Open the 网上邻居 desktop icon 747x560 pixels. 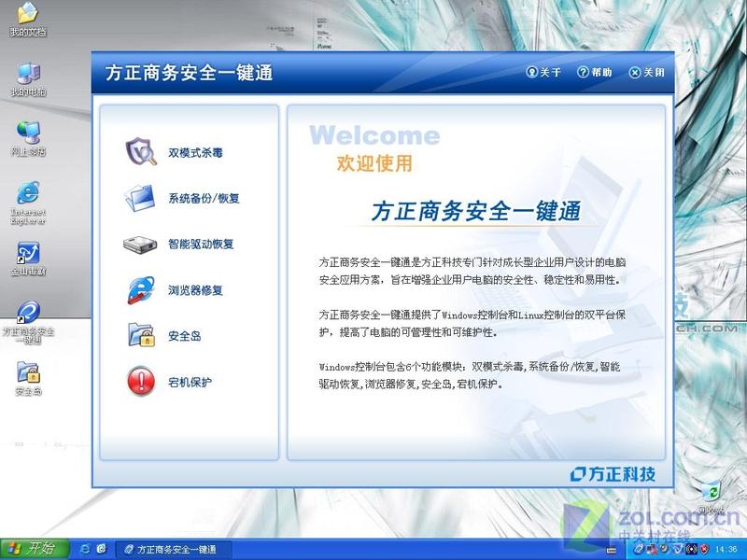[28, 139]
